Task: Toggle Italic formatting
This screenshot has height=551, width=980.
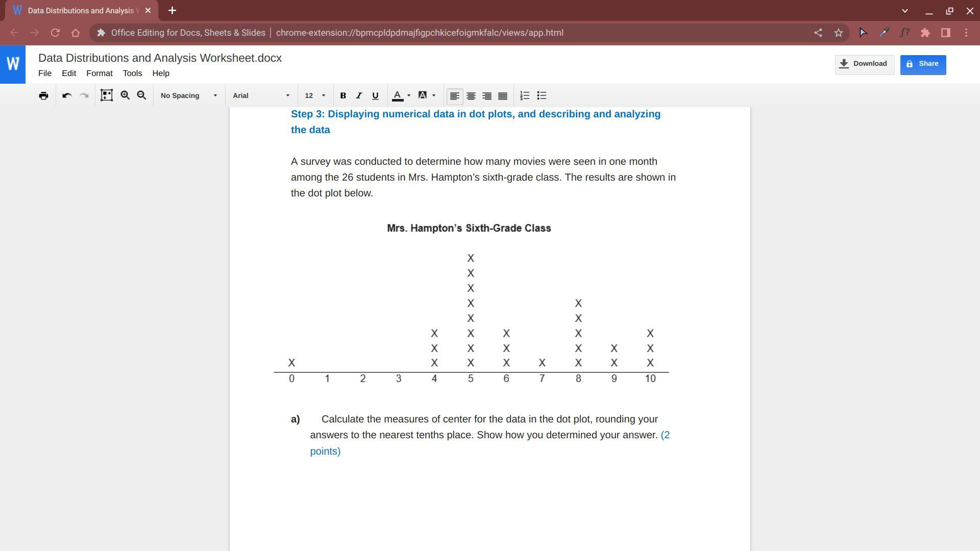Action: point(359,96)
